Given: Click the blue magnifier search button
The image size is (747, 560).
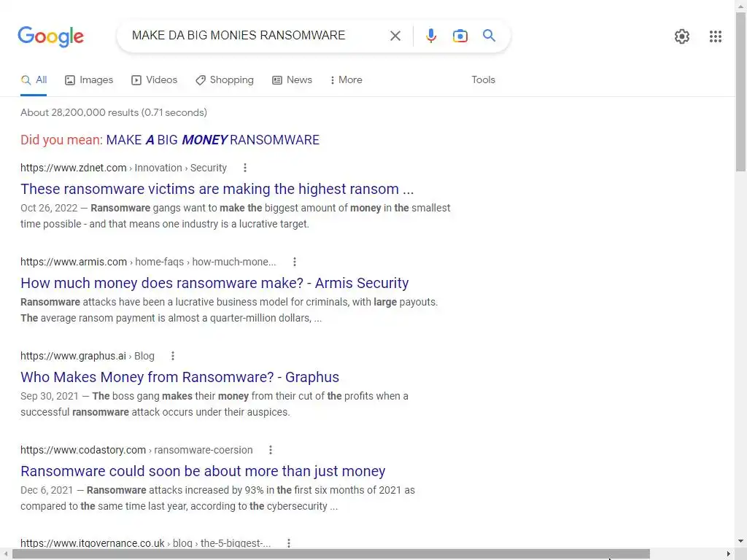Looking at the screenshot, I should pos(489,36).
